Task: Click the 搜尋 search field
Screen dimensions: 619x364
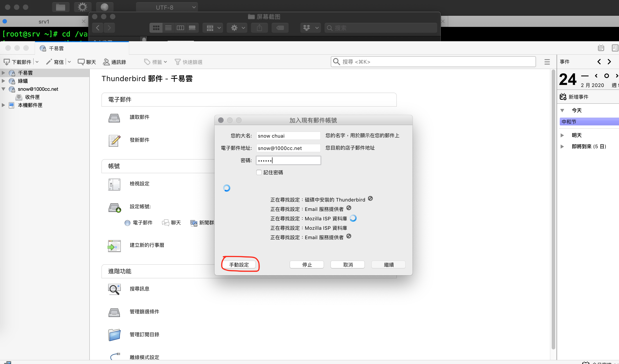Action: [x=433, y=62]
